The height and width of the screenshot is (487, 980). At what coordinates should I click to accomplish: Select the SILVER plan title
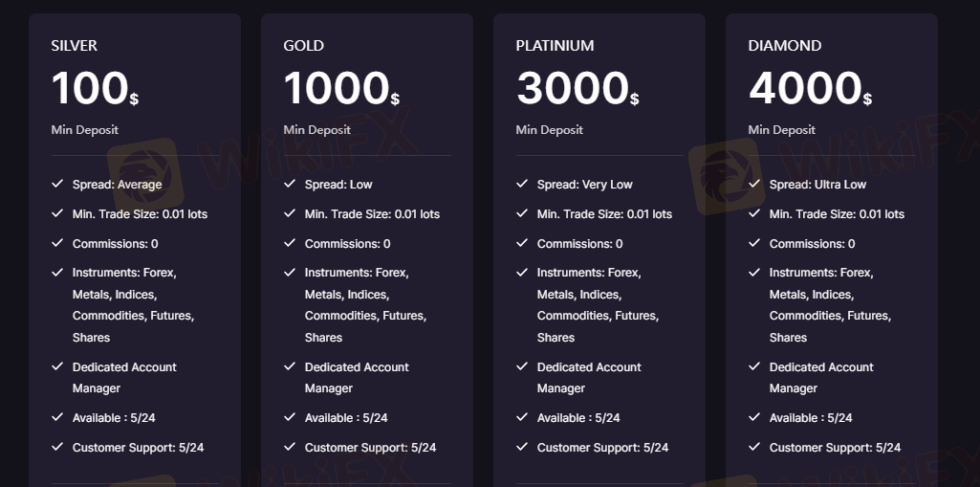(x=75, y=45)
